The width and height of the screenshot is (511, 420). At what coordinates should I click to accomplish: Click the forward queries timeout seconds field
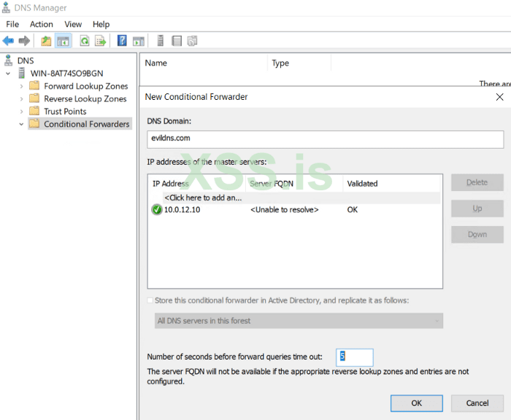tap(355, 357)
